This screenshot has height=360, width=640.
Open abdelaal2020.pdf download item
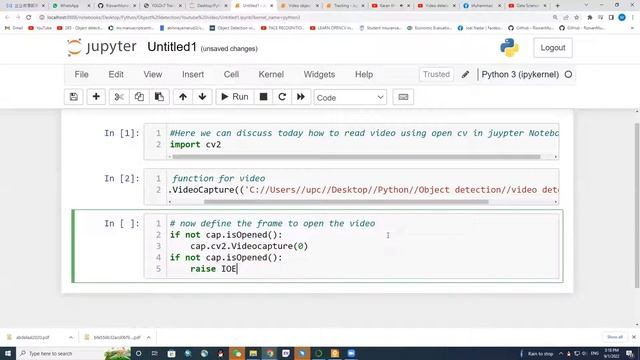click(x=33, y=338)
